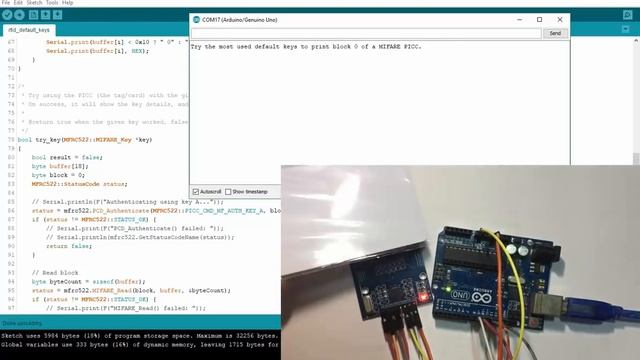Click the '// Read block' comment line
640x360 pixels.
[x=55, y=273]
